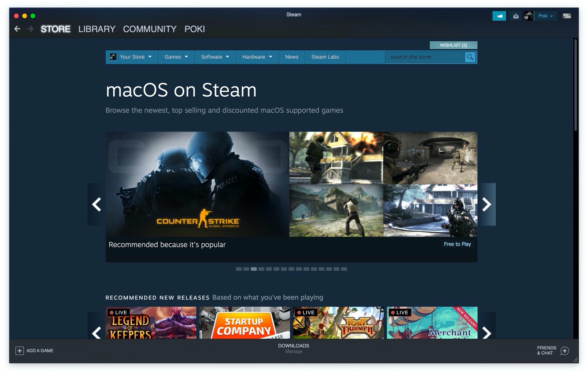Open the Merchant game tile
Viewport: 588px width, 374px height.
tap(432, 323)
